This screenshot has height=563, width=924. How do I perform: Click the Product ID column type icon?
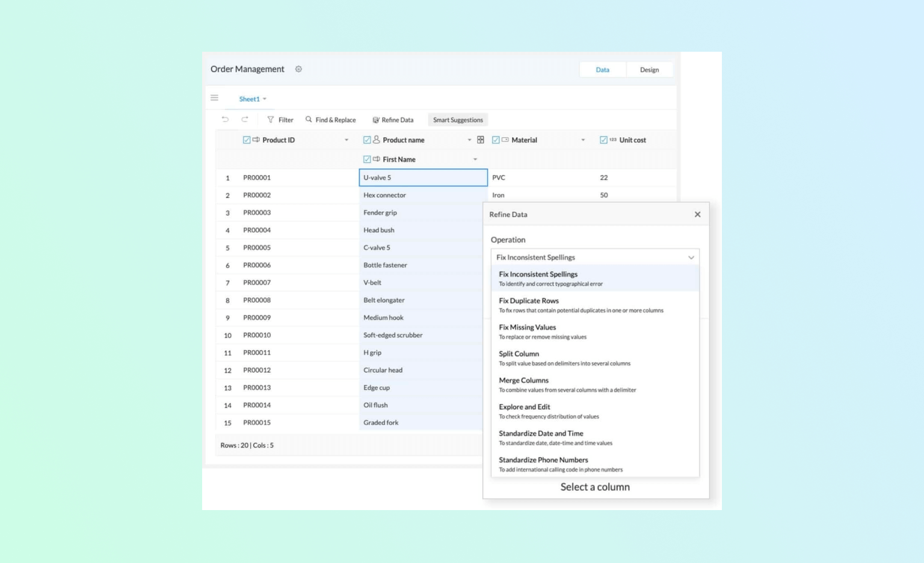256,140
